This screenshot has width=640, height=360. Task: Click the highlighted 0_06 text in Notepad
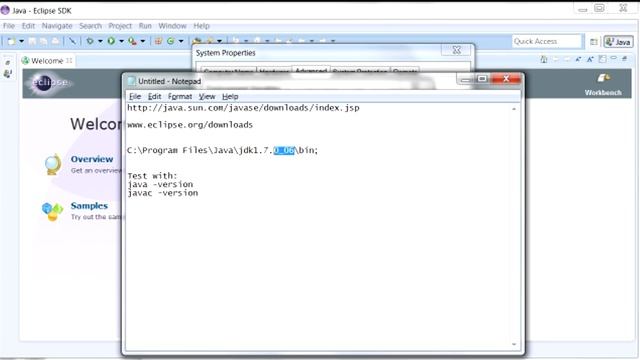click(x=284, y=150)
